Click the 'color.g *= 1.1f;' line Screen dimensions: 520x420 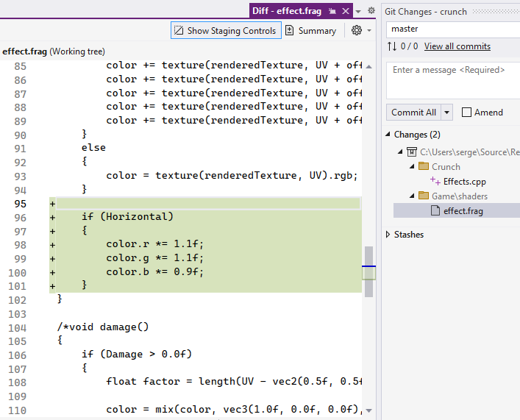(155, 258)
